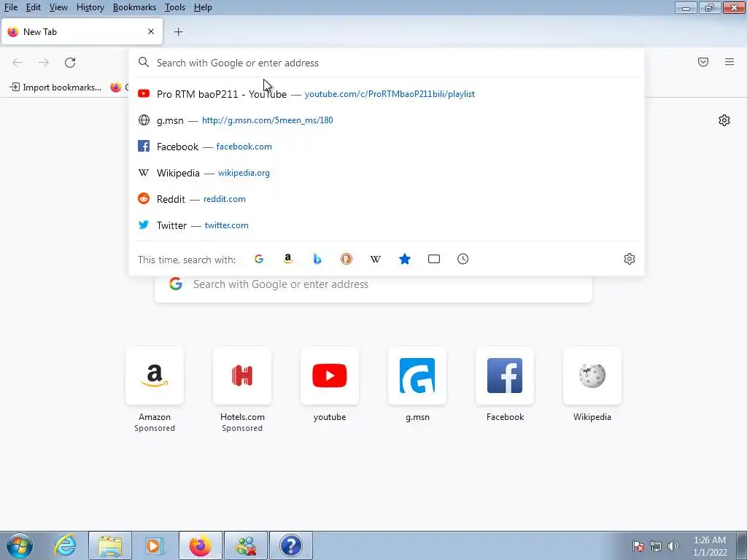This screenshot has height=560, width=747.
Task: Open the Windows Start button
Action: [x=20, y=545]
